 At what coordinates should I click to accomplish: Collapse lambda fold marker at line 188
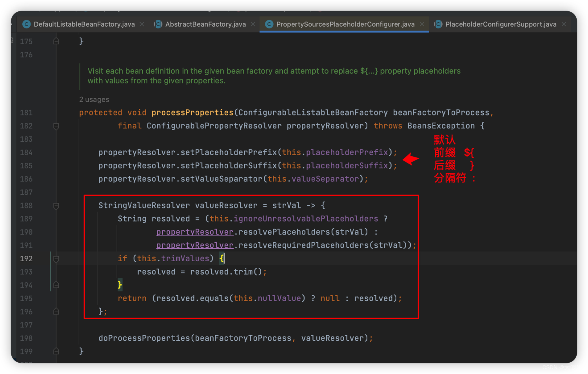point(56,206)
